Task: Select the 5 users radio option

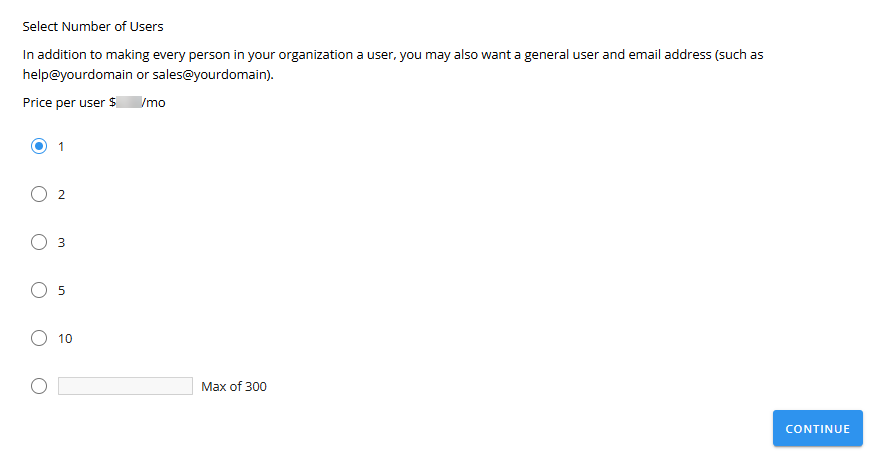Action: click(39, 290)
